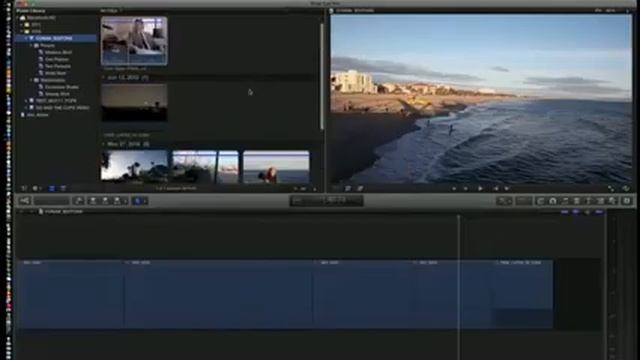Toggle video skimming in the timeline
Viewport: 640px width, 360px height.
tap(564, 212)
